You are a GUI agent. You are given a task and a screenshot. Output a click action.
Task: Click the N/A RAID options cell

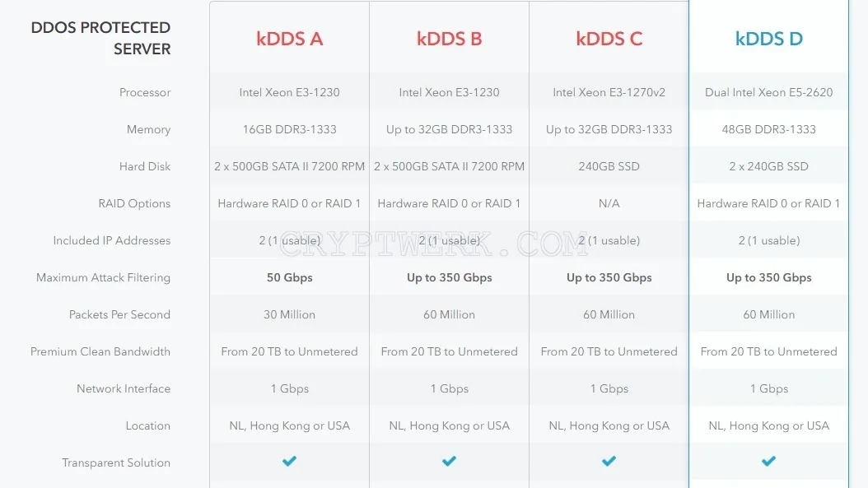[x=609, y=203]
